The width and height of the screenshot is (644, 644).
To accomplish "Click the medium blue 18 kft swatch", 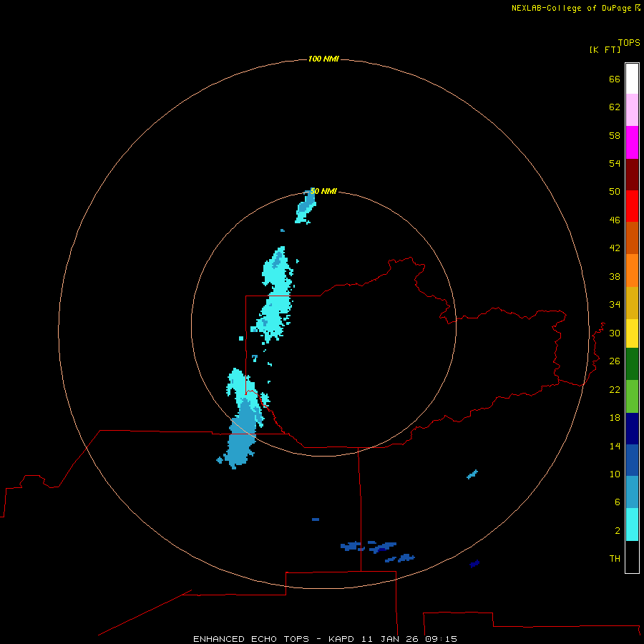I will click(x=632, y=459).
